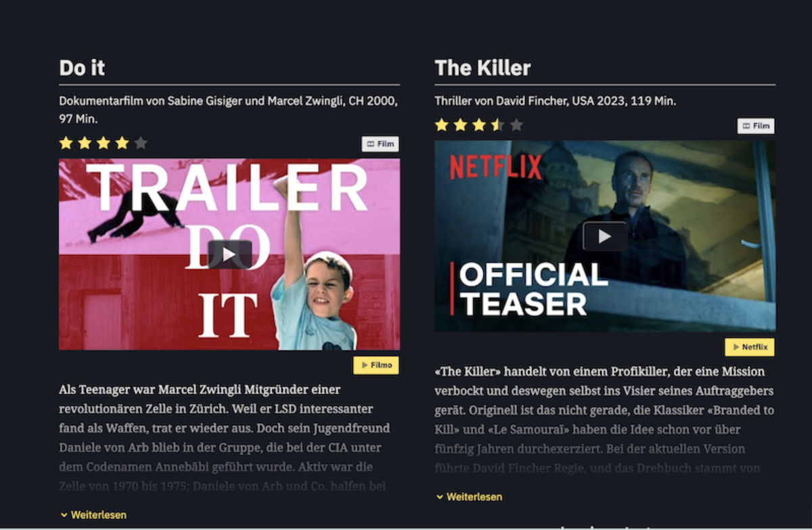
Task: Open the yellow Netflix streaming button
Action: 750,347
